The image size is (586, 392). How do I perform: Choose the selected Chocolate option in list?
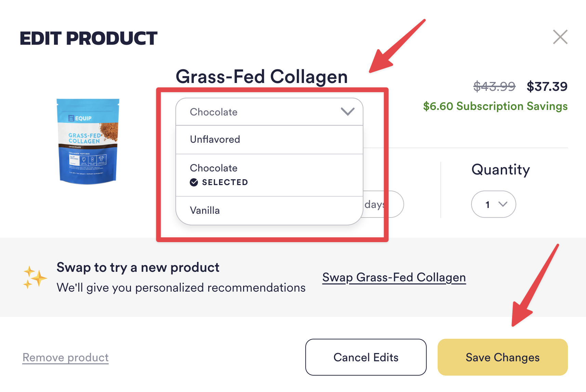[269, 175]
